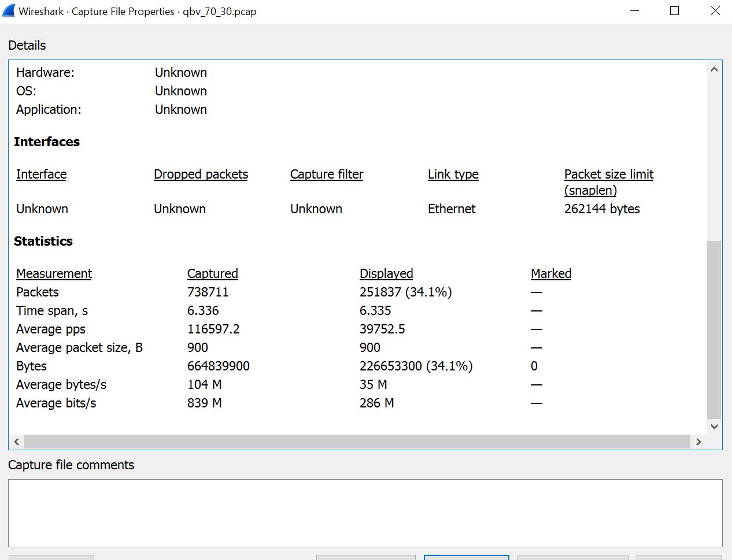Image resolution: width=732 pixels, height=560 pixels.
Task: Click the Marked column heading
Action: point(551,273)
